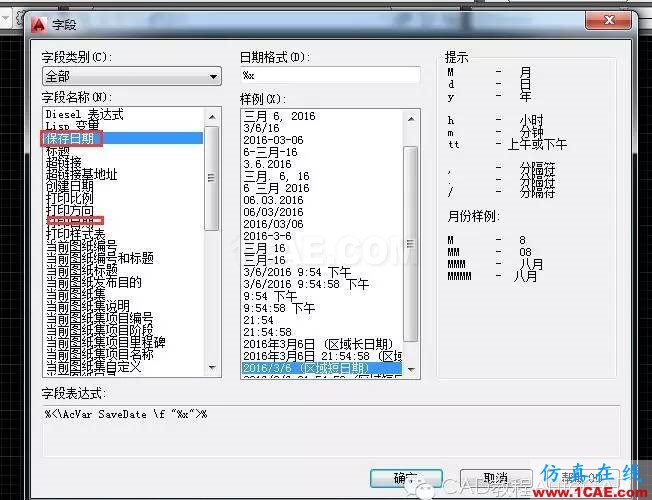652x500 pixels.
Task: Choose sample format '三月 6, 2016'
Action: [279, 116]
